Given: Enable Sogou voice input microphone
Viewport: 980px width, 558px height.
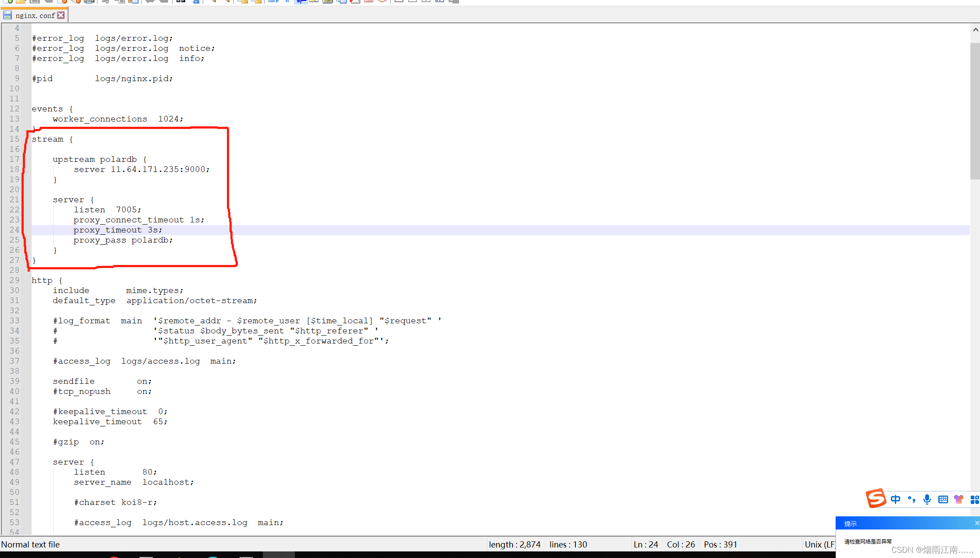Looking at the screenshot, I should [x=927, y=499].
